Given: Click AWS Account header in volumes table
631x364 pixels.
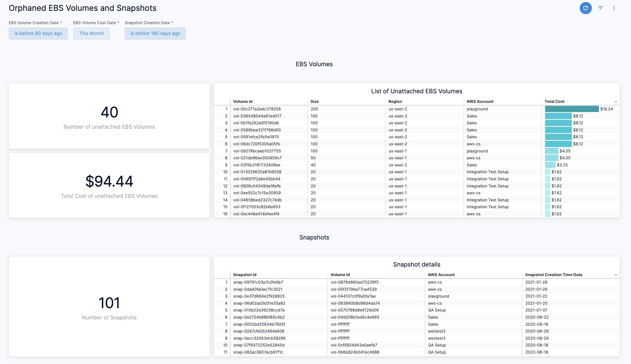Looking at the screenshot, I should coord(480,101).
